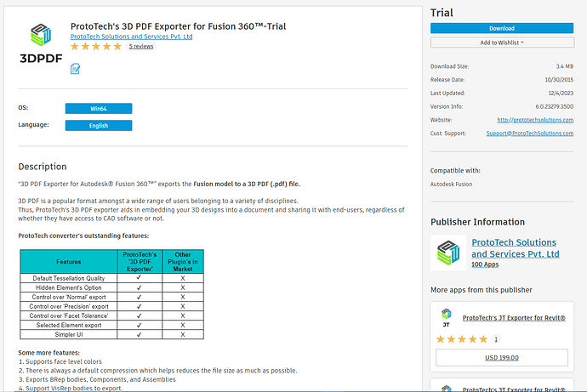Click ProtoTech logo in Publisher Information
The width and height of the screenshot is (587, 392).
(448, 253)
